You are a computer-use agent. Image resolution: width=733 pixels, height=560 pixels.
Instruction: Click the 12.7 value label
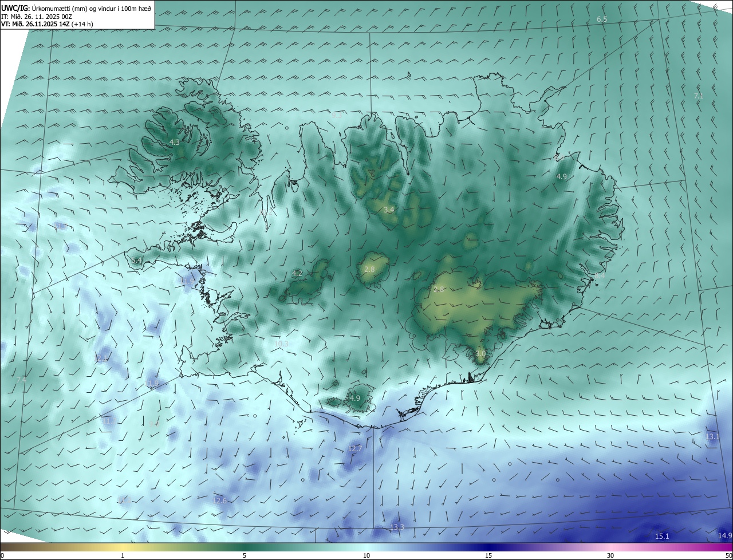point(355,448)
